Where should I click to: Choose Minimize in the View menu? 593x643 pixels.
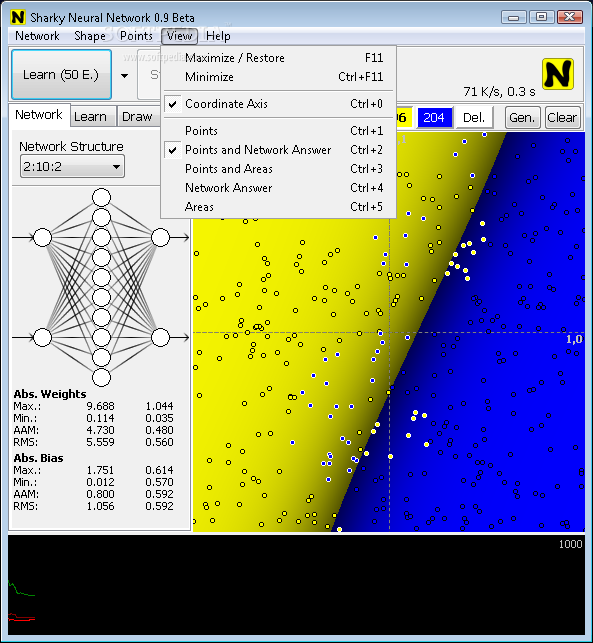coord(279,77)
